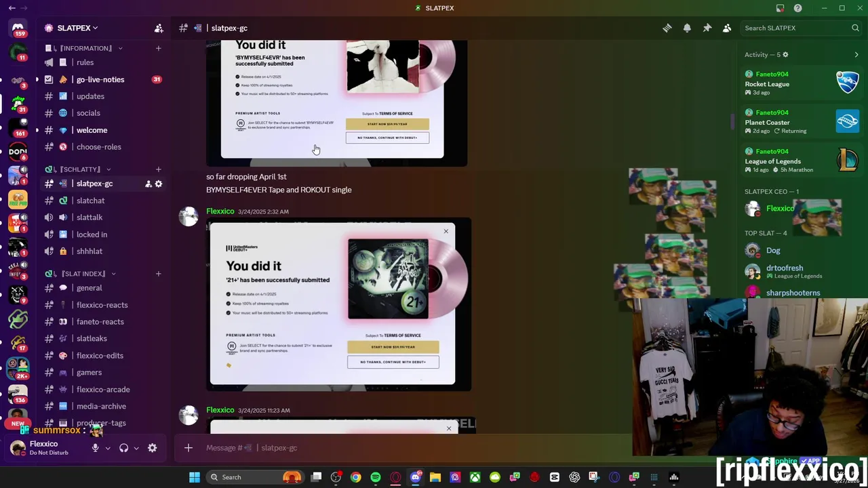
Task: Open the gamers channel
Action: (x=103, y=372)
